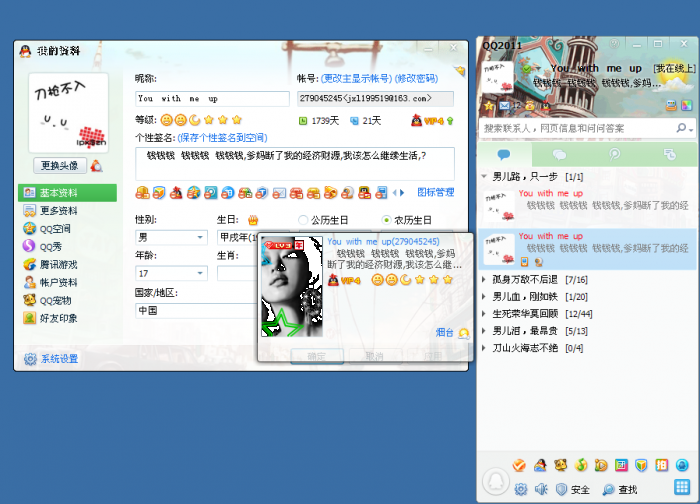Open the blue application grid manager

(x=682, y=487)
